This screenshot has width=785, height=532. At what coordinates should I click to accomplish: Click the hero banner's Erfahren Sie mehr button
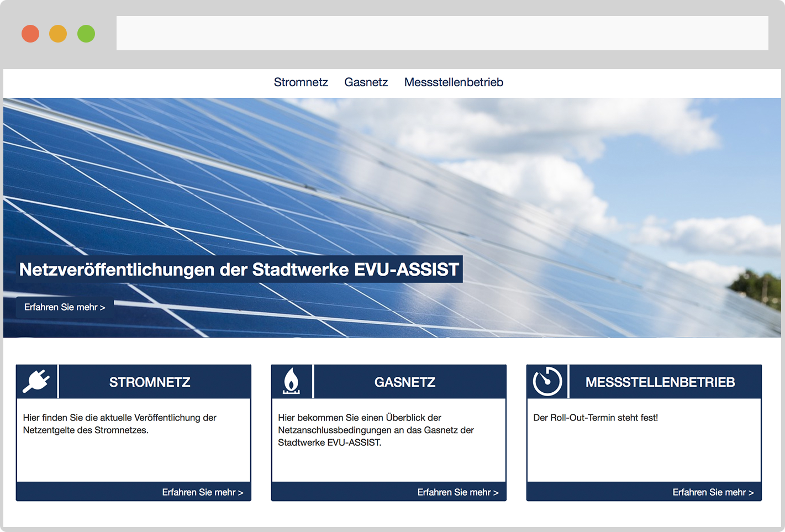tap(65, 307)
